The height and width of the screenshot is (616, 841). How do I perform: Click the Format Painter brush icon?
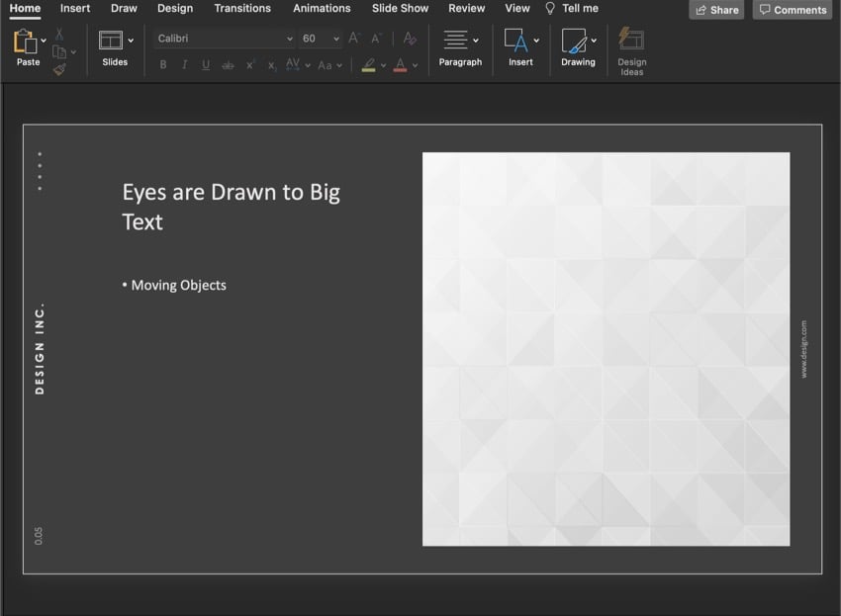pyautogui.click(x=59, y=69)
